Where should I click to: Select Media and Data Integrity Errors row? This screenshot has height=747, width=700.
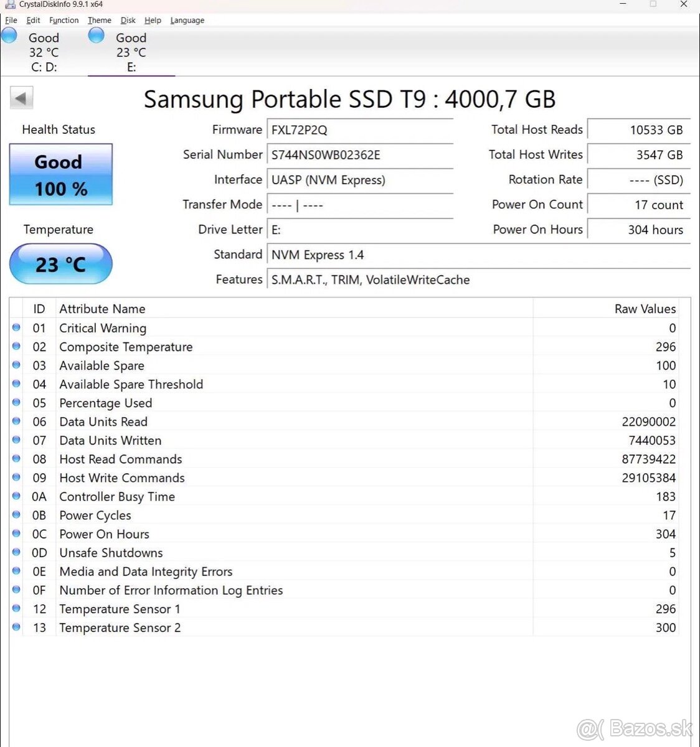(x=344, y=571)
